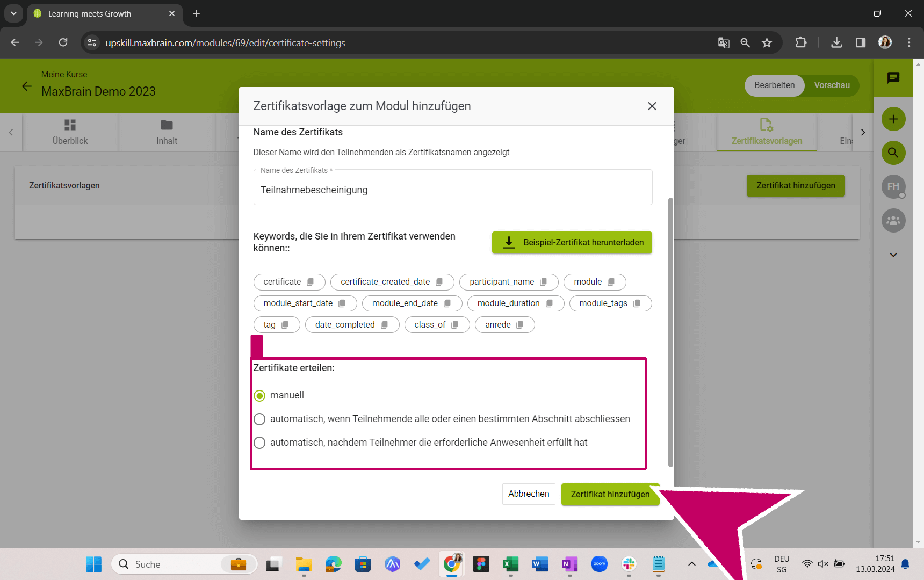The width and height of the screenshot is (924, 580).
Task: Open the Inhalt tab
Action: click(167, 132)
